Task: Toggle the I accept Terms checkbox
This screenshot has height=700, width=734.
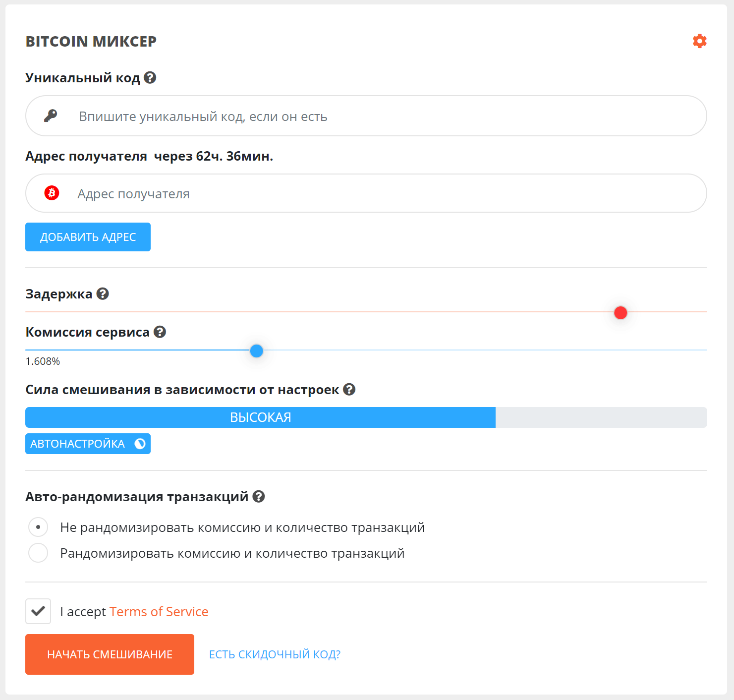Action: (38, 611)
